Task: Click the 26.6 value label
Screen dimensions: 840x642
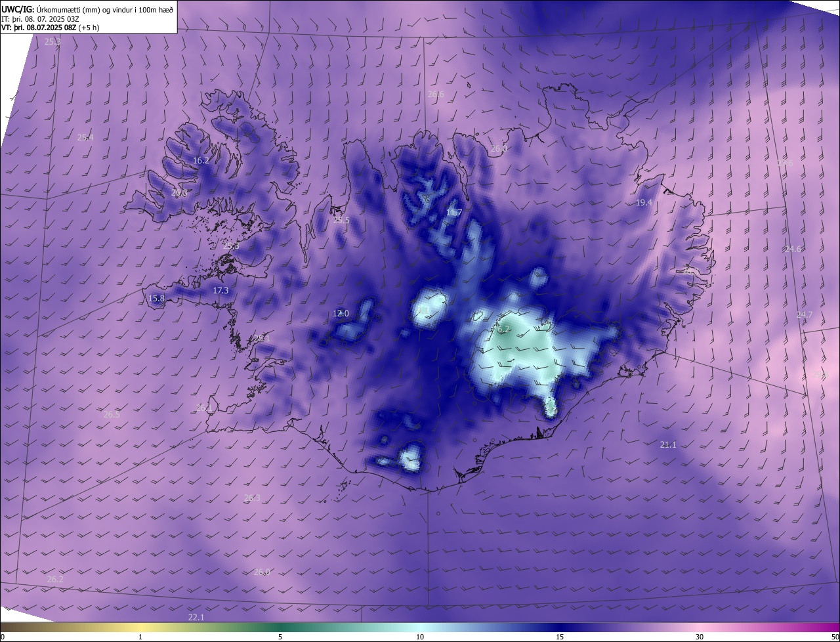Action: pyautogui.click(x=436, y=94)
